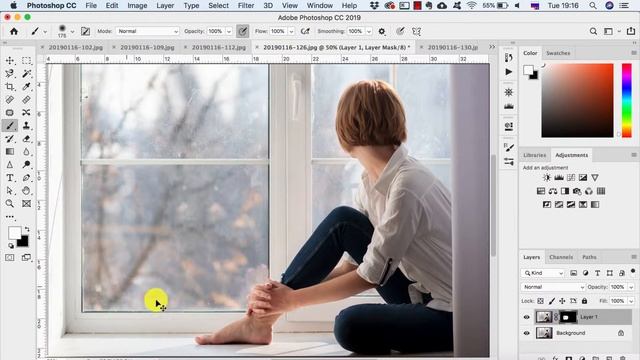Open the Wi-Fi menu bar icon
Image resolution: width=640 pixels, height=360 pixels.
[471, 6]
